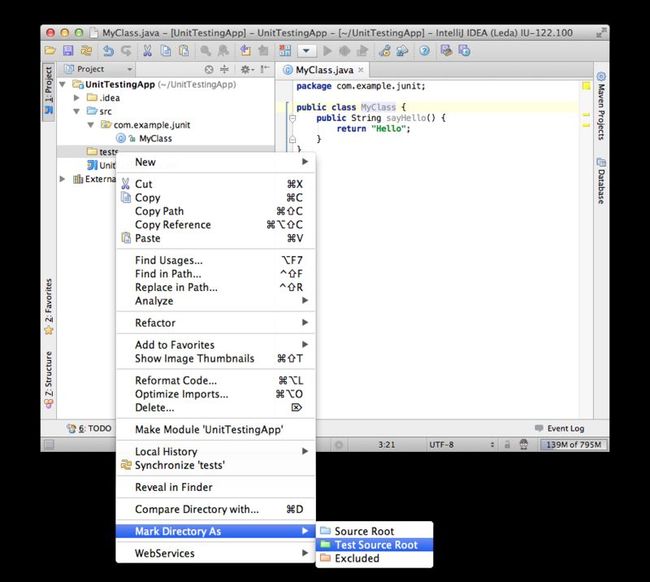Click the yellow inspection status indicator

(586, 86)
